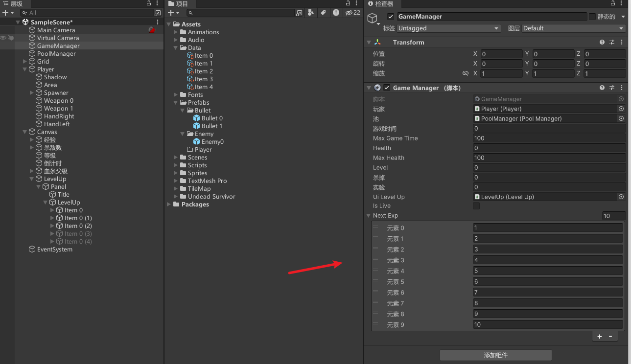The width and height of the screenshot is (631, 364).
Task: Click the 添加组件 Add Component button
Action: [496, 355]
